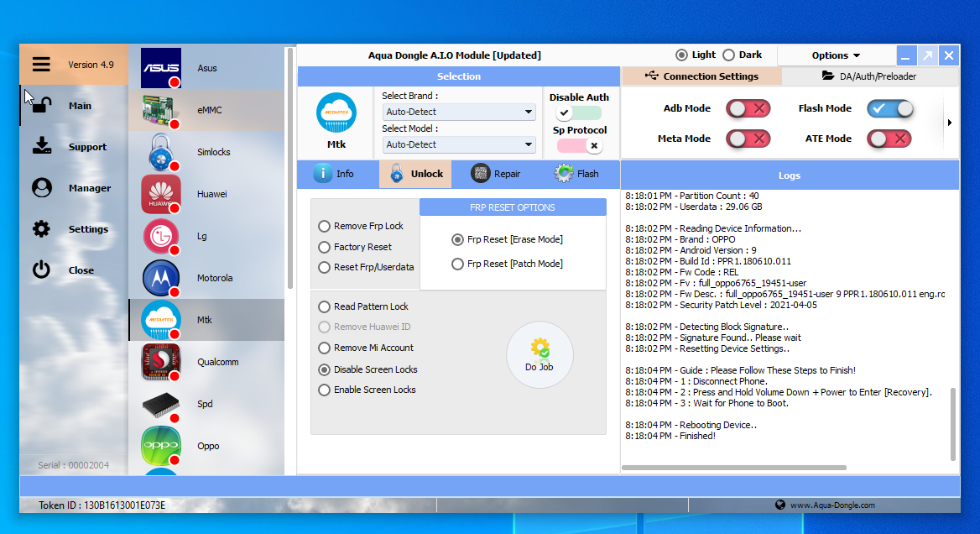Switch to the Repair tab
This screenshot has height=534, width=980.
[x=497, y=174]
